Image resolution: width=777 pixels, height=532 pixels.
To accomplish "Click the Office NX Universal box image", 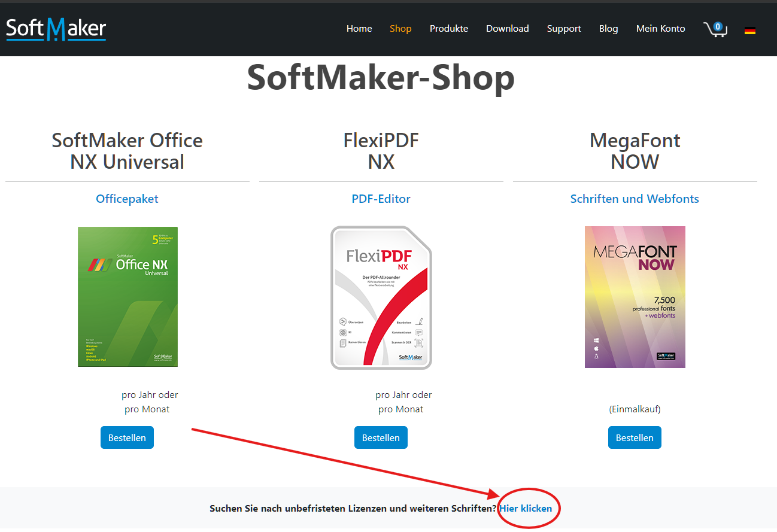I will coord(128,296).
